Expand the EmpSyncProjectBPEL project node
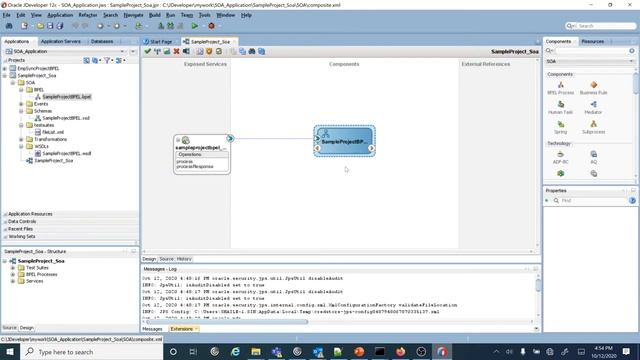Screen dimensions: 640x360 pos(5,69)
